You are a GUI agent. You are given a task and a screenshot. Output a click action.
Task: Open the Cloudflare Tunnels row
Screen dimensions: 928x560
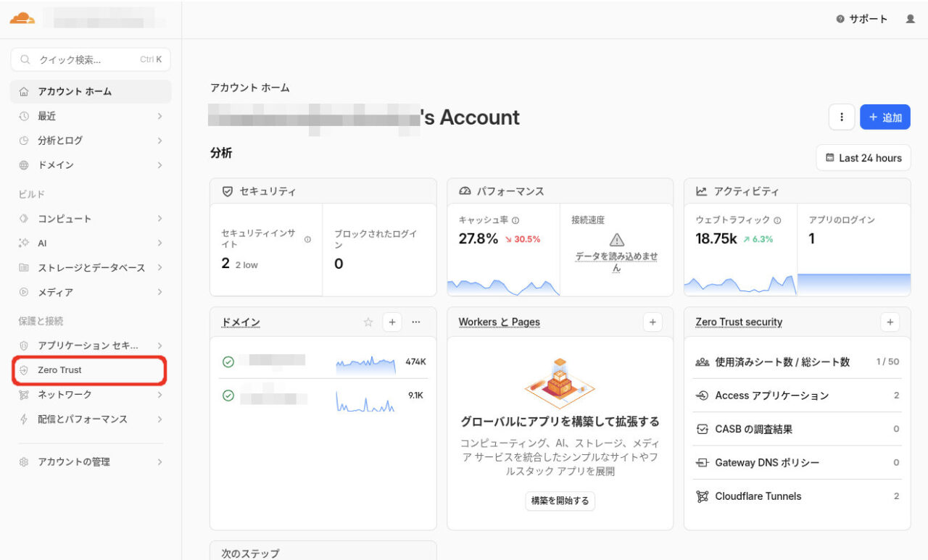(797, 496)
